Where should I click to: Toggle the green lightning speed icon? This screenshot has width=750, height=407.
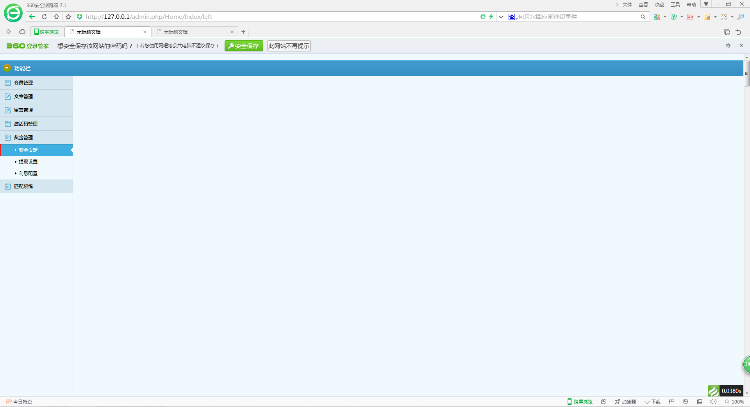491,16
